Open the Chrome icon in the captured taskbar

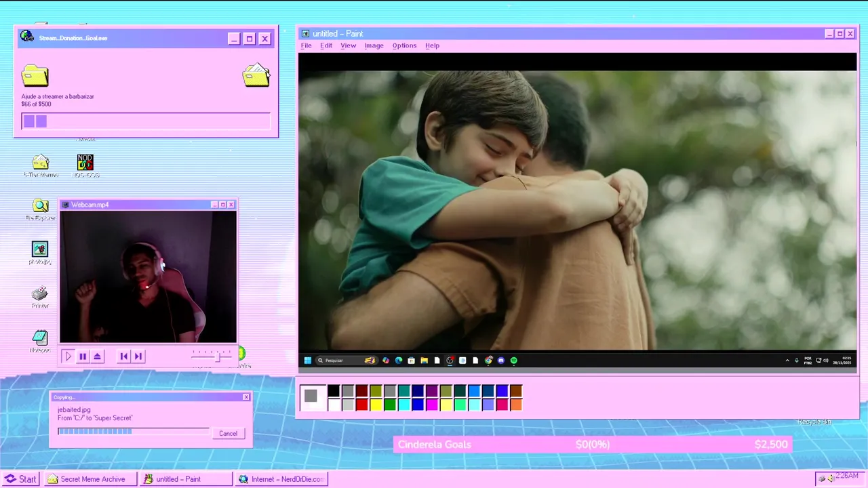pos(488,361)
